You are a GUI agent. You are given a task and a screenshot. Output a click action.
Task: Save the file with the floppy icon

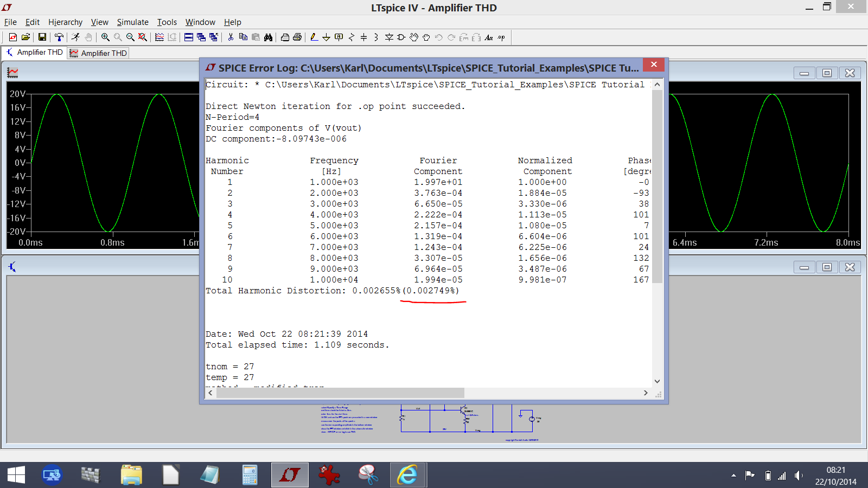[42, 37]
